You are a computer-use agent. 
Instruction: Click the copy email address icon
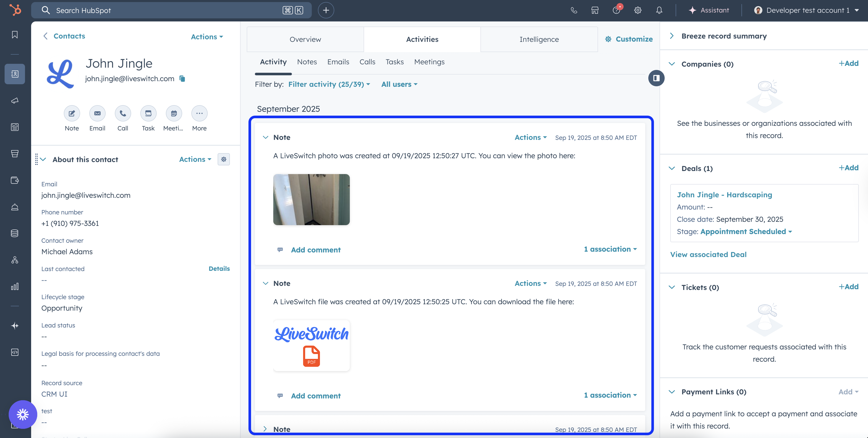[x=182, y=79]
